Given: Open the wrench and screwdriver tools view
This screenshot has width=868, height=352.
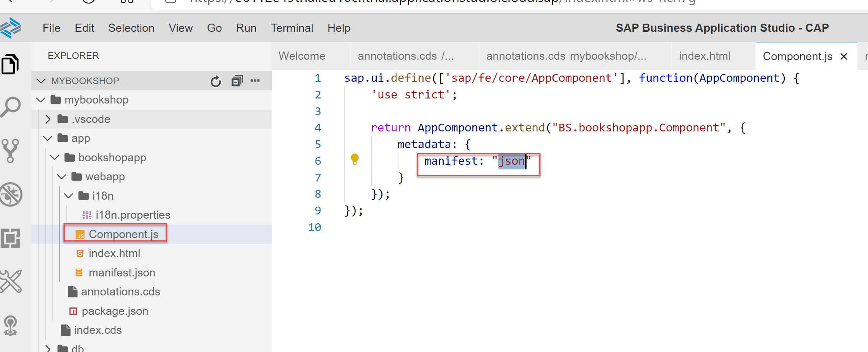Looking at the screenshot, I should (10, 281).
